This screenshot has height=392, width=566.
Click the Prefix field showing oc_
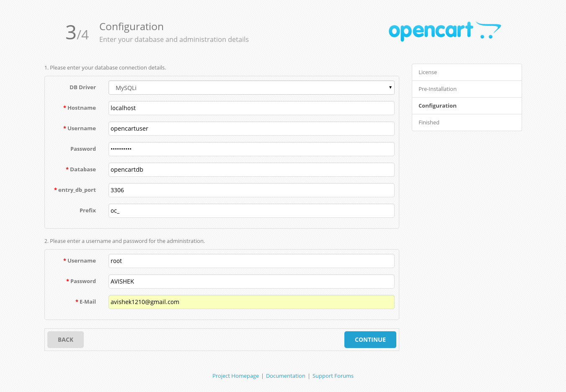pyautogui.click(x=251, y=211)
